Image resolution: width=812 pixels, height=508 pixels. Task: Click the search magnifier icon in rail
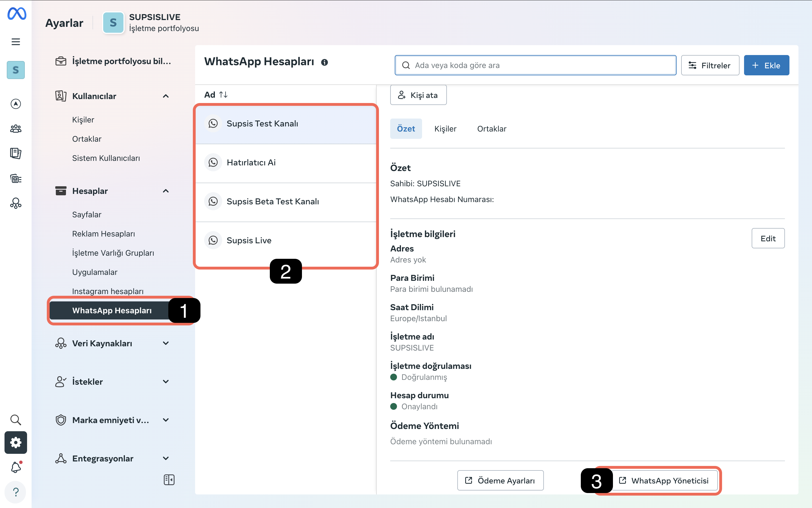[16, 420]
